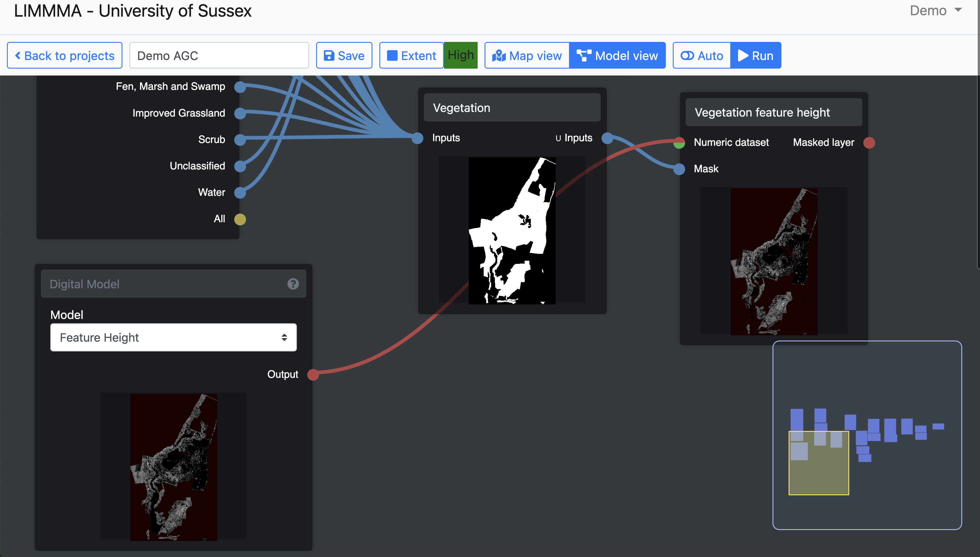
Task: Click the Mask input socket
Action: [679, 169]
